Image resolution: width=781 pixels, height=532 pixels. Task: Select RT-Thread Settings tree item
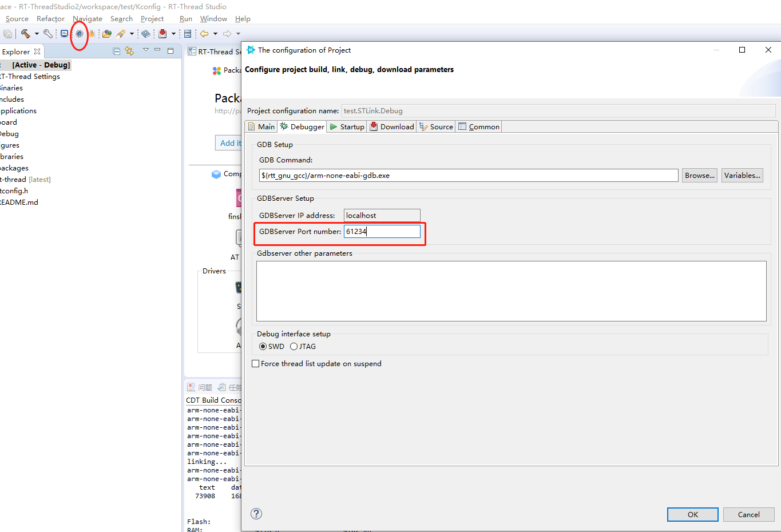30,76
